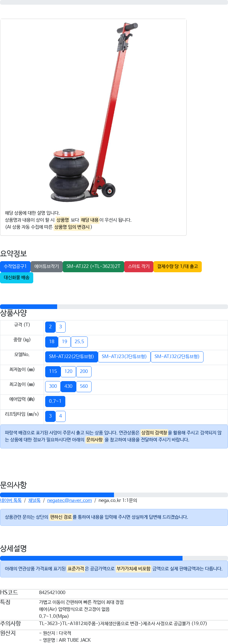Select the 19 kg weight option
This screenshot has width=228, height=644.
(65, 342)
